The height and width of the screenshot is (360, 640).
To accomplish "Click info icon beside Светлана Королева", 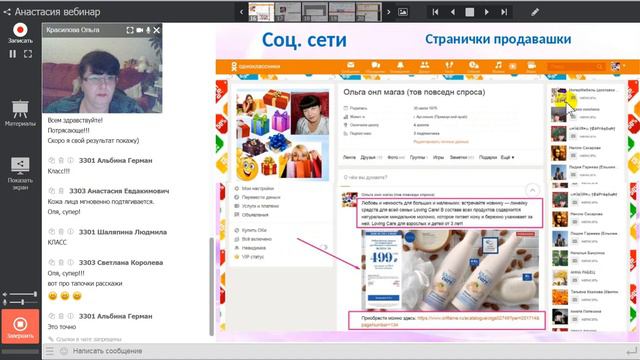I will pyautogui.click(x=70, y=262).
